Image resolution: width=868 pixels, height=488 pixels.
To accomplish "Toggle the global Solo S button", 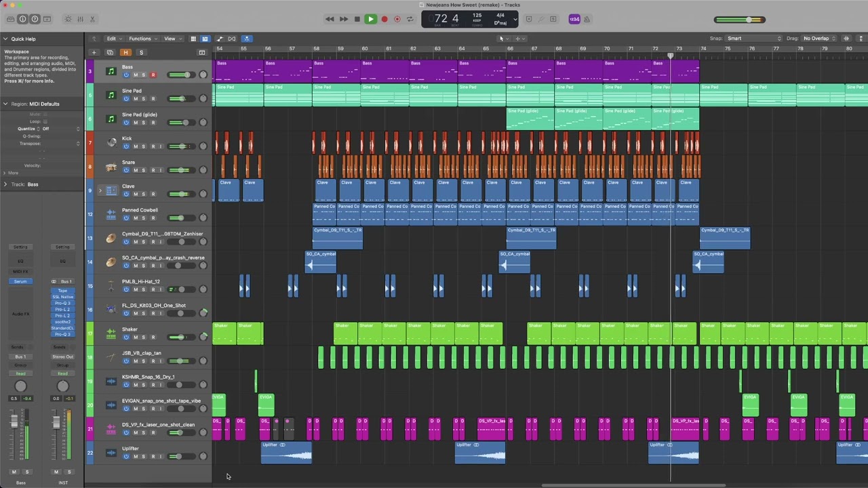I will pos(141,52).
